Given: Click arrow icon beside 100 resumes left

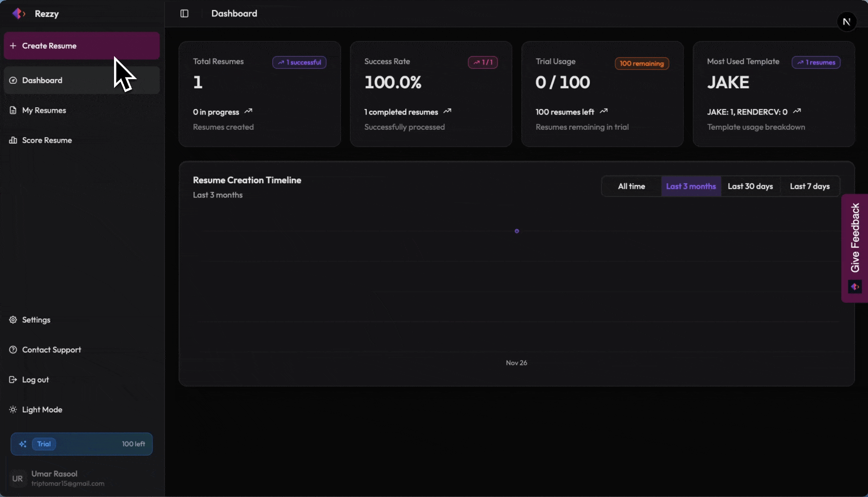Looking at the screenshot, I should tap(604, 111).
